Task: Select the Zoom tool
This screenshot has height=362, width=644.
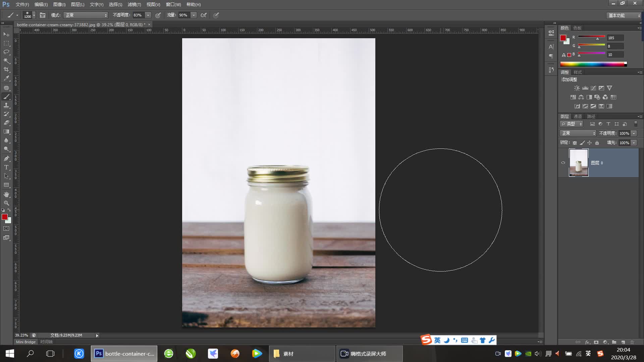Action: [x=6, y=203]
